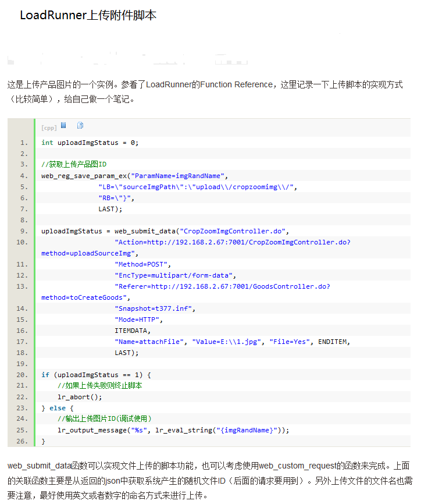
Task: Click the "Mode=HTTP" line
Action: (139, 320)
